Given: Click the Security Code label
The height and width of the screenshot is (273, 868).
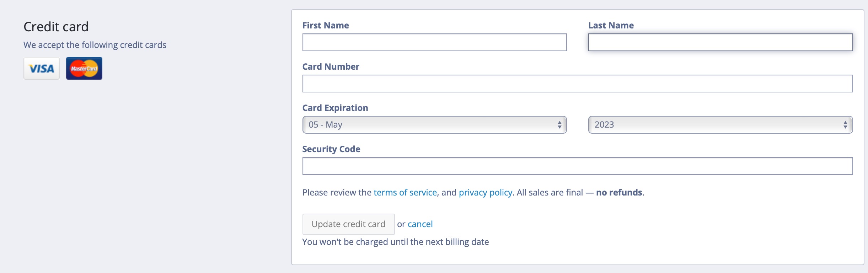Looking at the screenshot, I should pyautogui.click(x=331, y=149).
